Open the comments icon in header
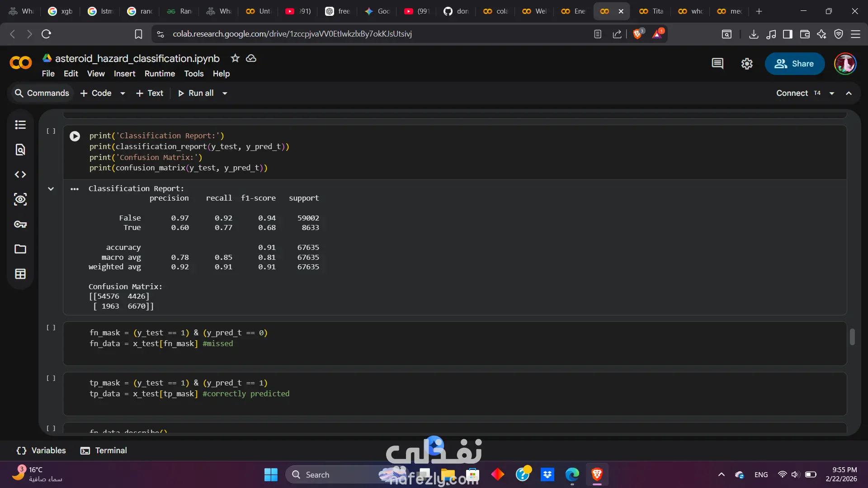The image size is (868, 488). click(x=717, y=64)
